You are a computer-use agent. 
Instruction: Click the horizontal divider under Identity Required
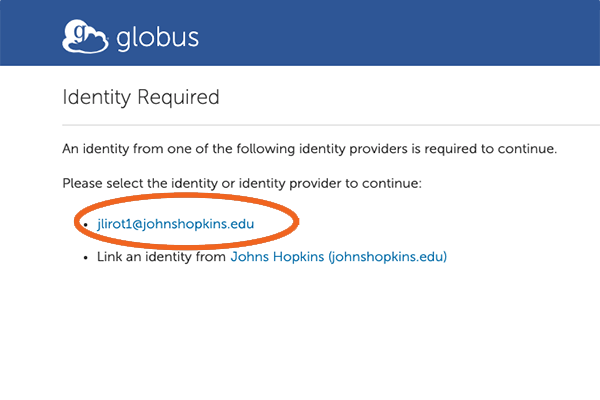331,125
